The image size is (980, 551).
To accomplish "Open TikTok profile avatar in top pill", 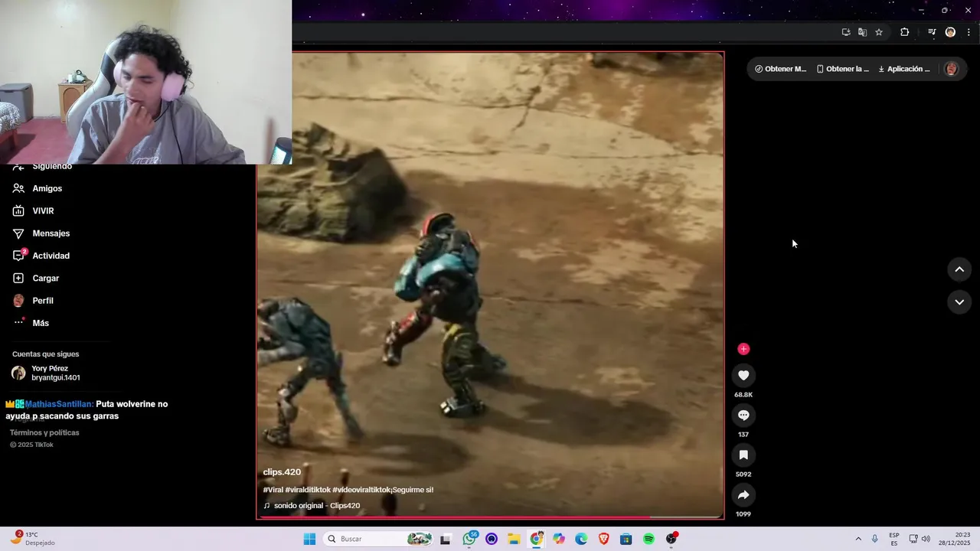I will (x=952, y=69).
